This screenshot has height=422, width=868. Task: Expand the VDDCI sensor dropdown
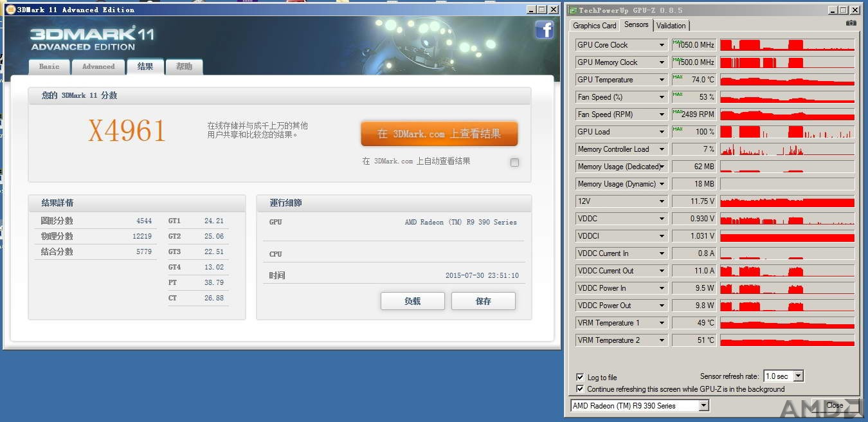click(662, 236)
